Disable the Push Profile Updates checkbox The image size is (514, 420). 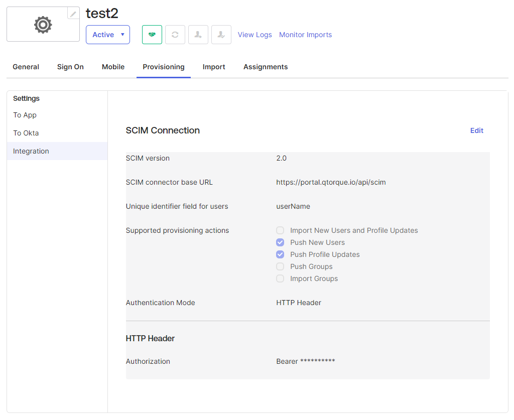(280, 254)
